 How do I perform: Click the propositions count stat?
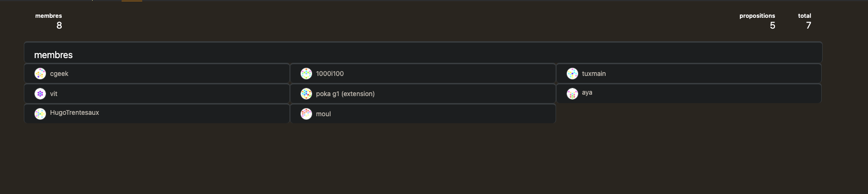[x=772, y=25]
